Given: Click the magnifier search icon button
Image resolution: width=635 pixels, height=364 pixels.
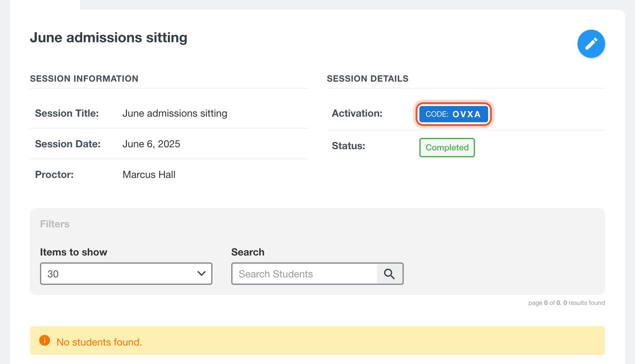Looking at the screenshot, I should point(389,274).
